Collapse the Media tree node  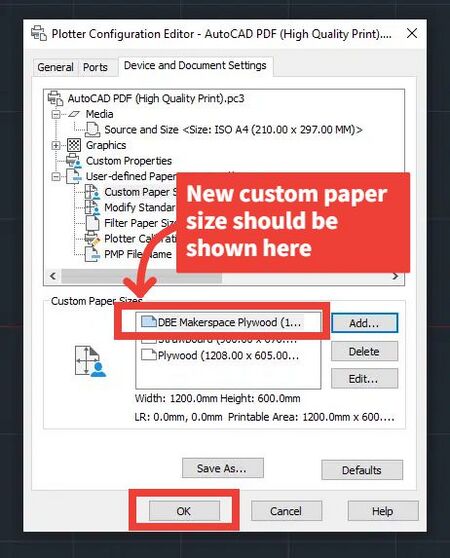click(x=55, y=114)
